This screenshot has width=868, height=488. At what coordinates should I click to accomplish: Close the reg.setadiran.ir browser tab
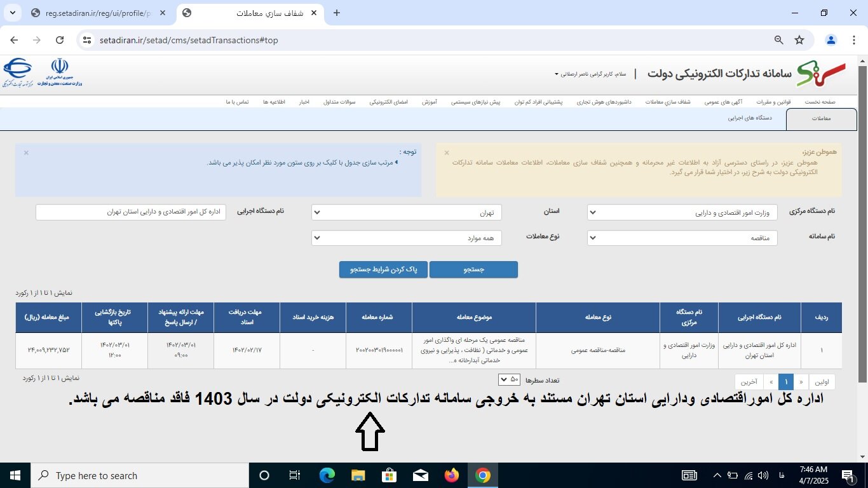point(162,13)
